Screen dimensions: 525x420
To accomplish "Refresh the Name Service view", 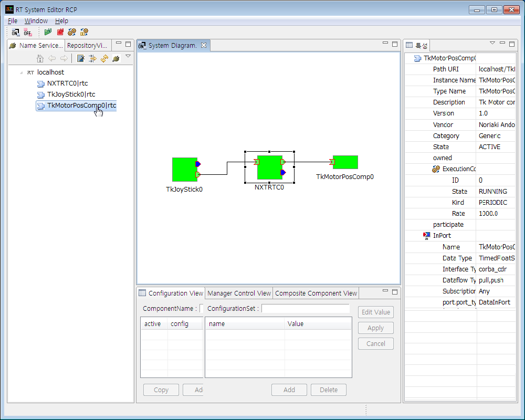I will 104,59.
